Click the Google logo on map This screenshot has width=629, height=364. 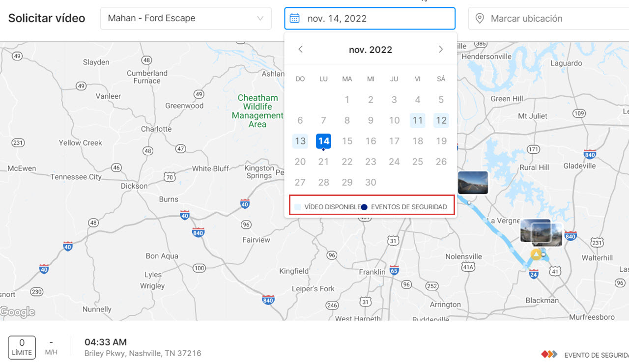(x=18, y=312)
